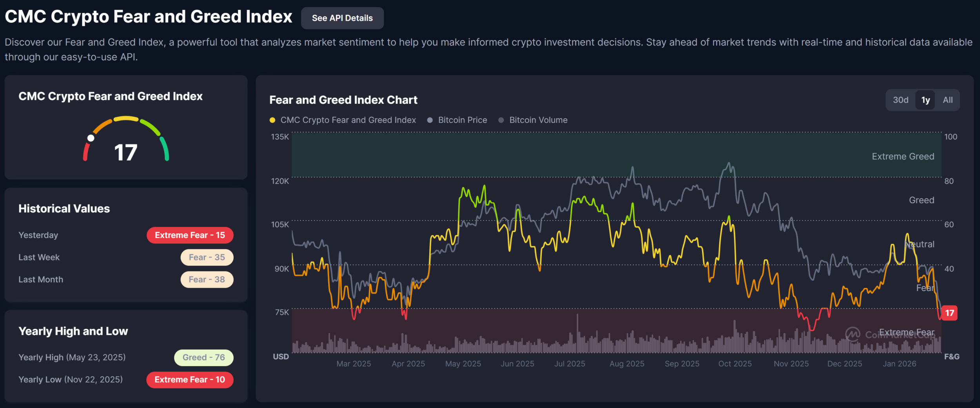
Task: Click the white gauge needle indicator dot
Action: coord(91,138)
